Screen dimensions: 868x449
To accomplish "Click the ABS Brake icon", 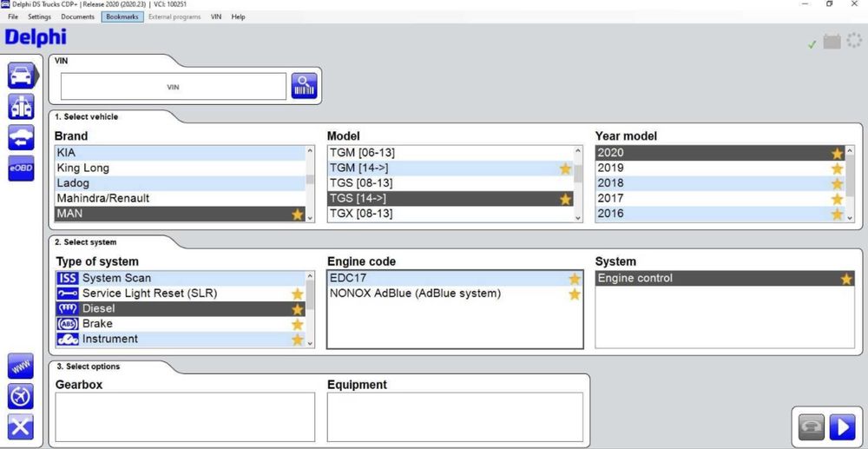I will tap(68, 324).
